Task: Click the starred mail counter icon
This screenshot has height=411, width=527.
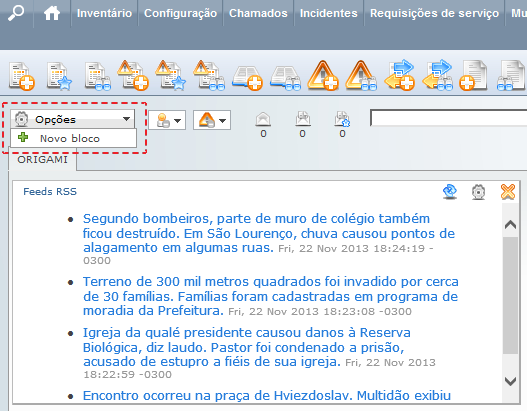Action: (x=342, y=119)
